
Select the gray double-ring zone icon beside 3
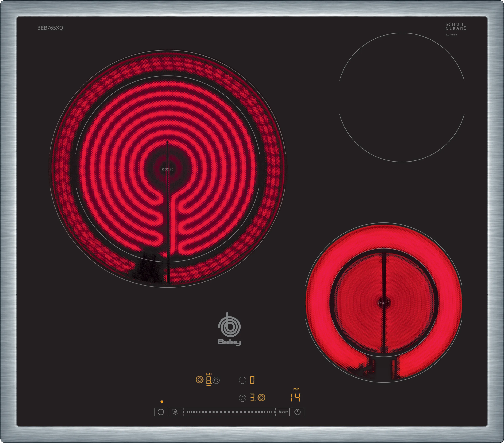(x=242, y=398)
